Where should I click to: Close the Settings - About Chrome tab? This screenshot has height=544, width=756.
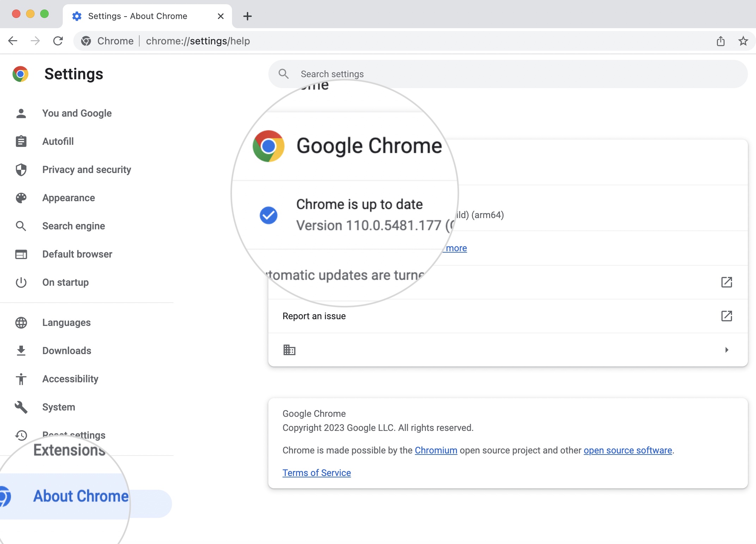point(221,16)
